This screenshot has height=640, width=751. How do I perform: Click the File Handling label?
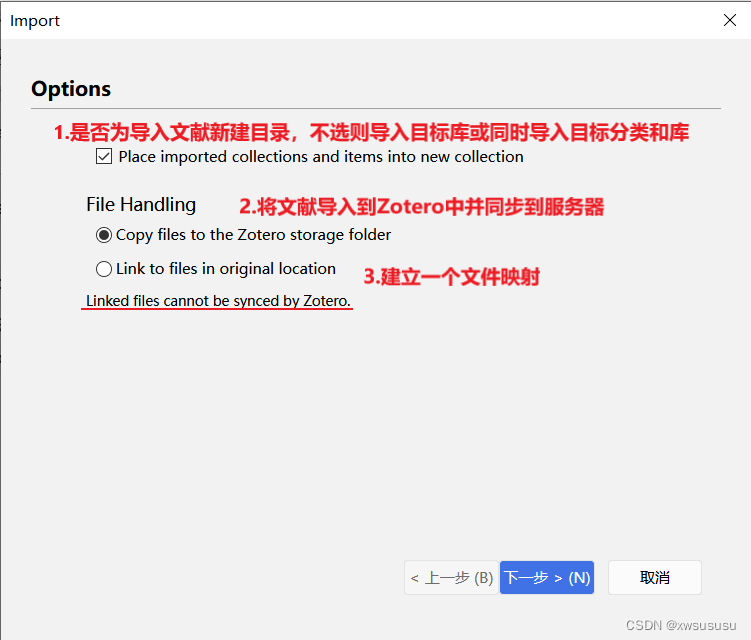pos(141,205)
